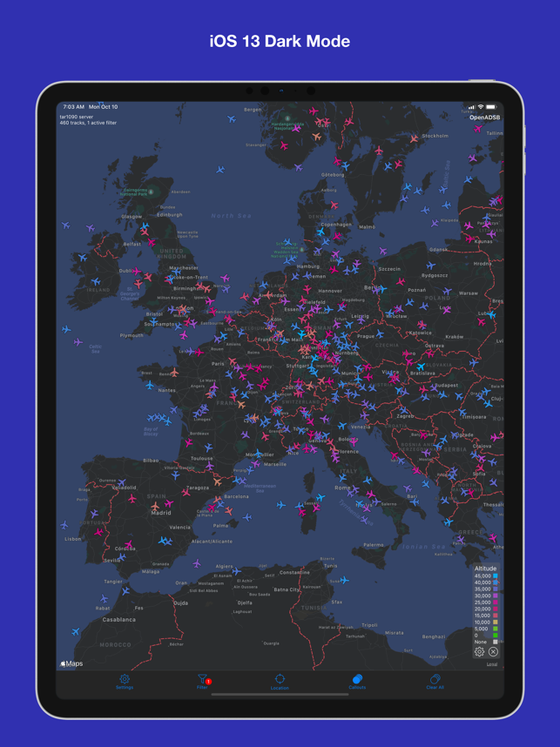
Task: Tap the tar1090 server status text
Action: tap(77, 117)
